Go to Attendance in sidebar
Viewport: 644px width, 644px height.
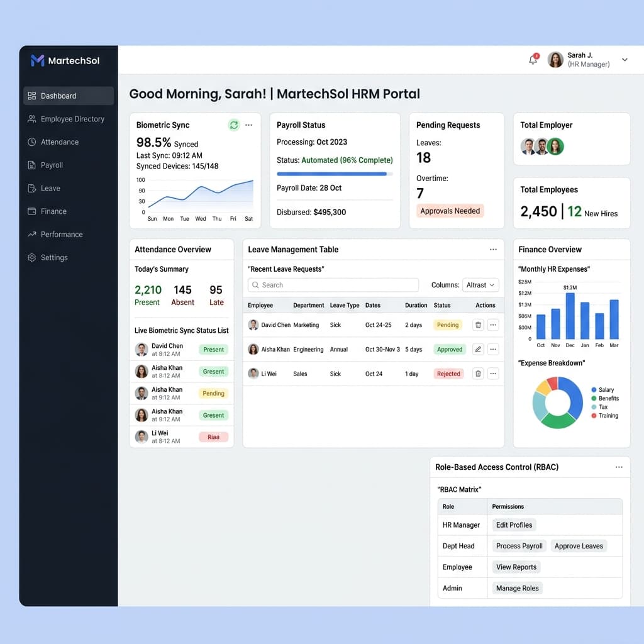coord(69,142)
